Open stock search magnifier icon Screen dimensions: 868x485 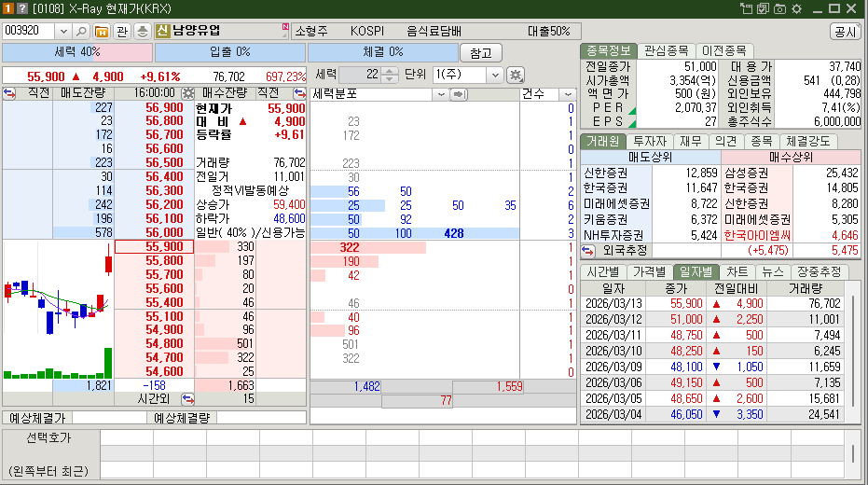[81, 31]
